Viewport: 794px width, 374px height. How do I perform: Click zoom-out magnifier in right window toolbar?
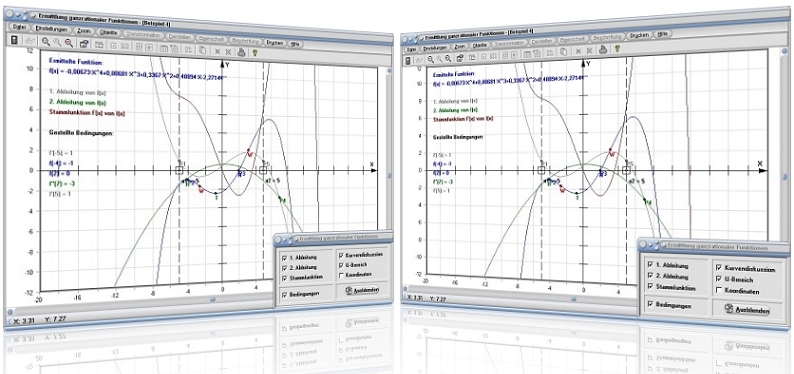coord(448,58)
